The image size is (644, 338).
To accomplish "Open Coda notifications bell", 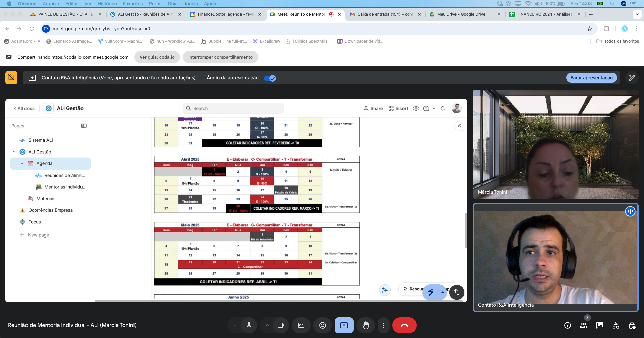I will [x=443, y=108].
